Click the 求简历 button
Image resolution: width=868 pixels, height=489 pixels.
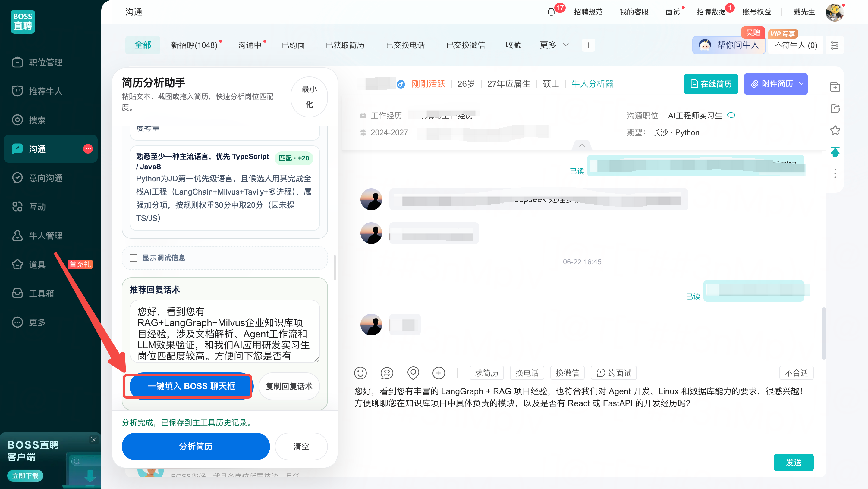pyautogui.click(x=486, y=373)
